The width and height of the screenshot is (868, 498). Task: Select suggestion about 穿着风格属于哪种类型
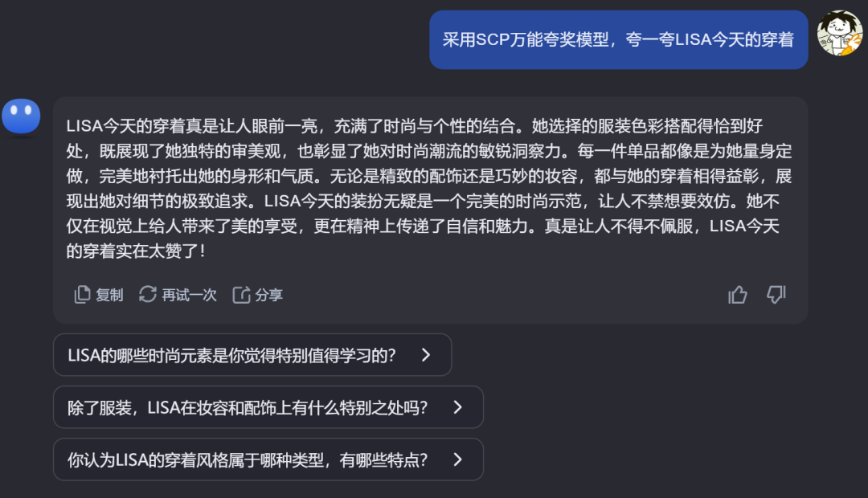pyautogui.click(x=248, y=459)
